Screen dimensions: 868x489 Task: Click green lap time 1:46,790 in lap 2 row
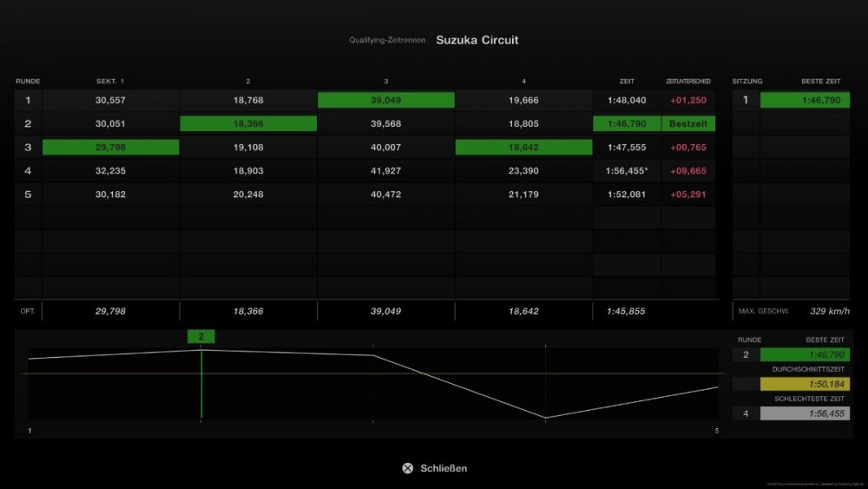click(x=627, y=123)
